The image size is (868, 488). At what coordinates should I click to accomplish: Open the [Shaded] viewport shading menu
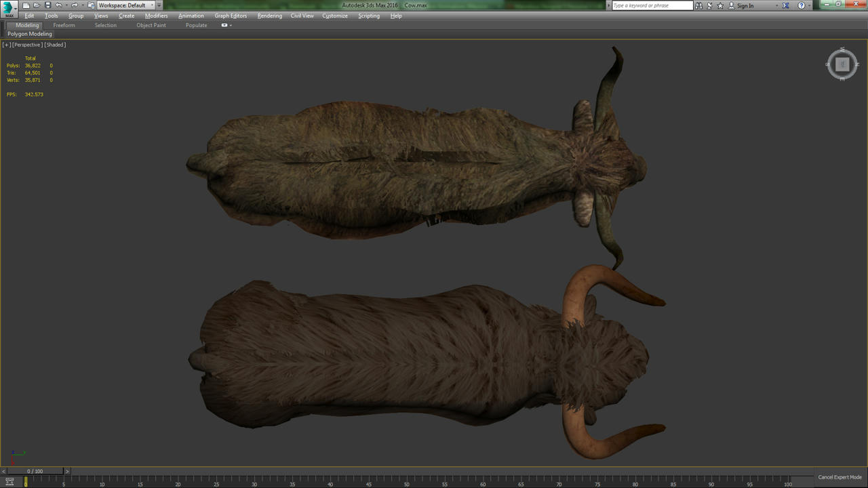[56, 45]
